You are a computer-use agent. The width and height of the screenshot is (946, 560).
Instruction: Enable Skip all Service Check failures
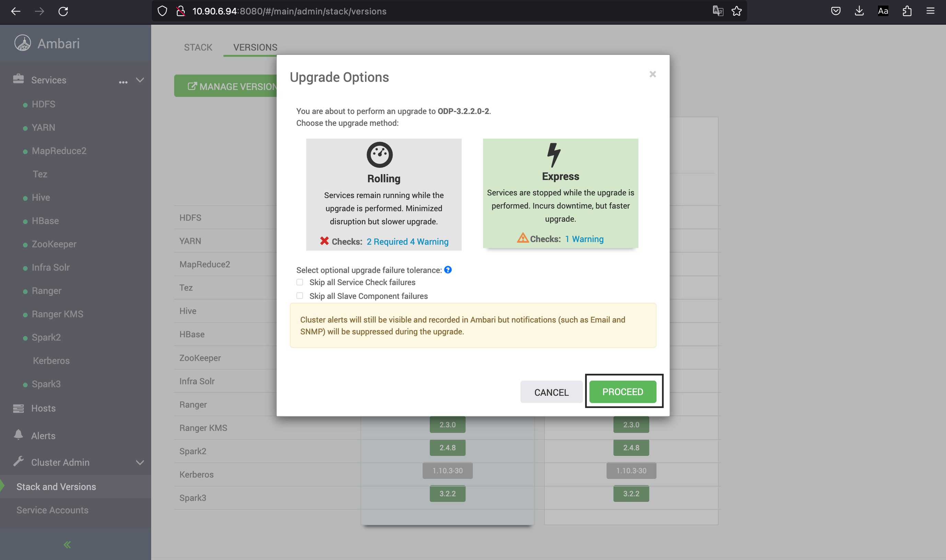300,282
